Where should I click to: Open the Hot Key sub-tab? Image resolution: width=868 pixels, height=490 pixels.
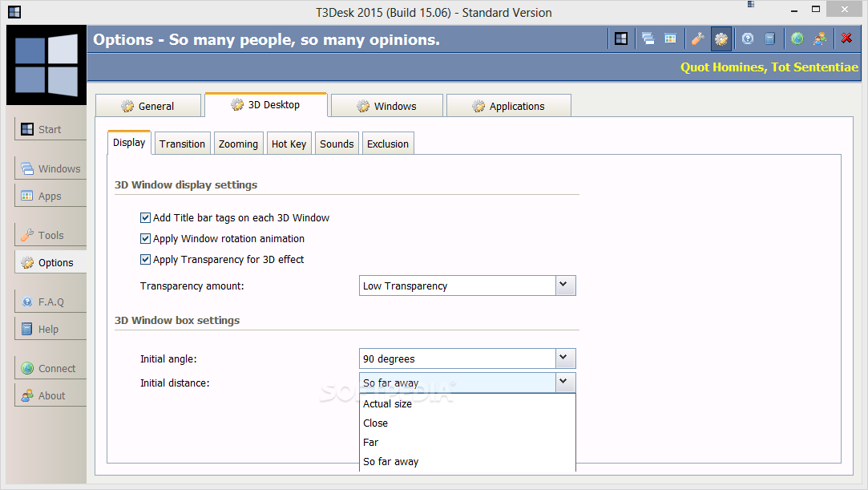(x=289, y=144)
